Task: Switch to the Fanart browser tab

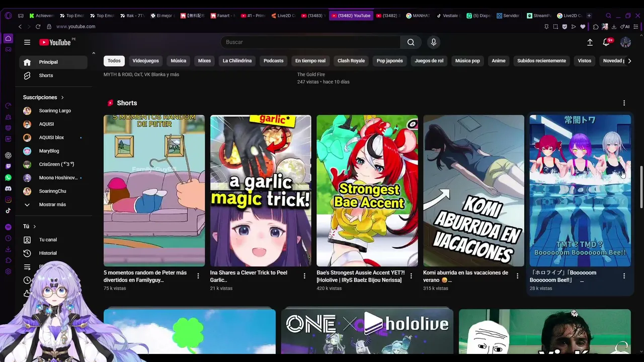Action: (223, 16)
